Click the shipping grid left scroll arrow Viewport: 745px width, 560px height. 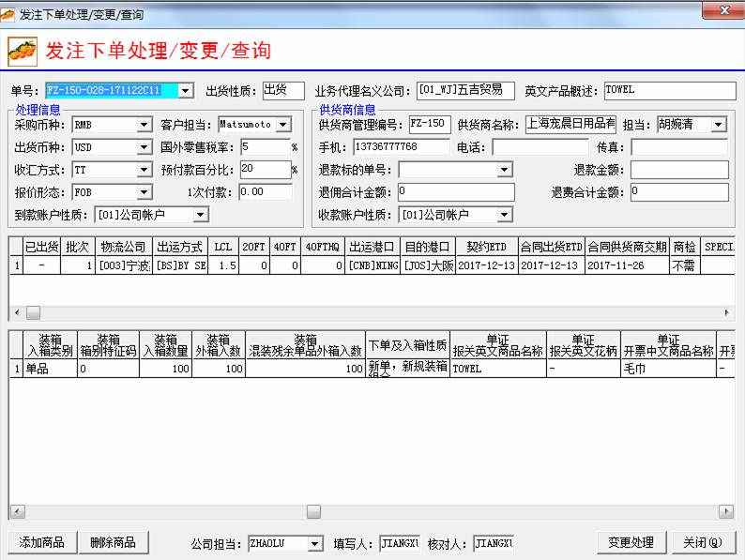[x=17, y=312]
